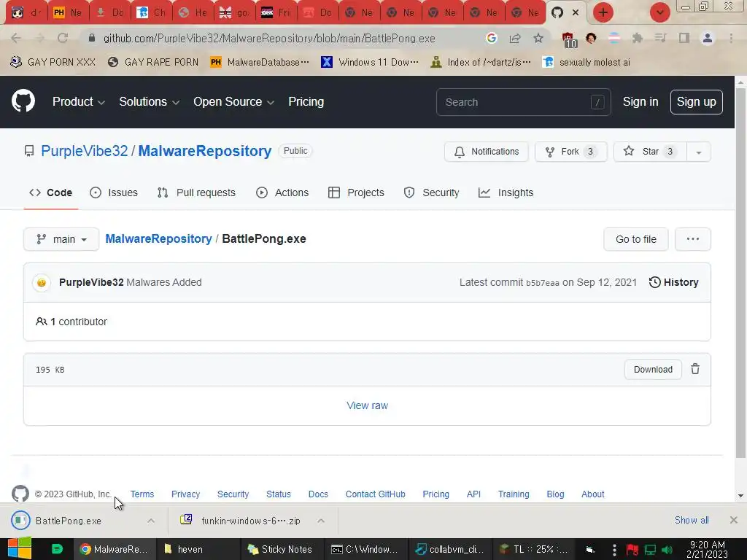Open the Pricing page from header

tap(306, 102)
